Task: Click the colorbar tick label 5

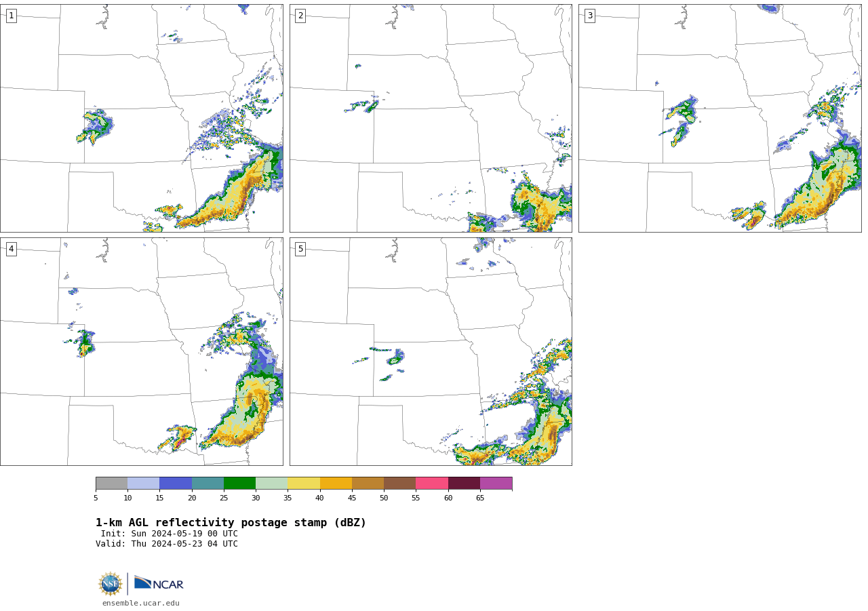Action: click(x=96, y=498)
